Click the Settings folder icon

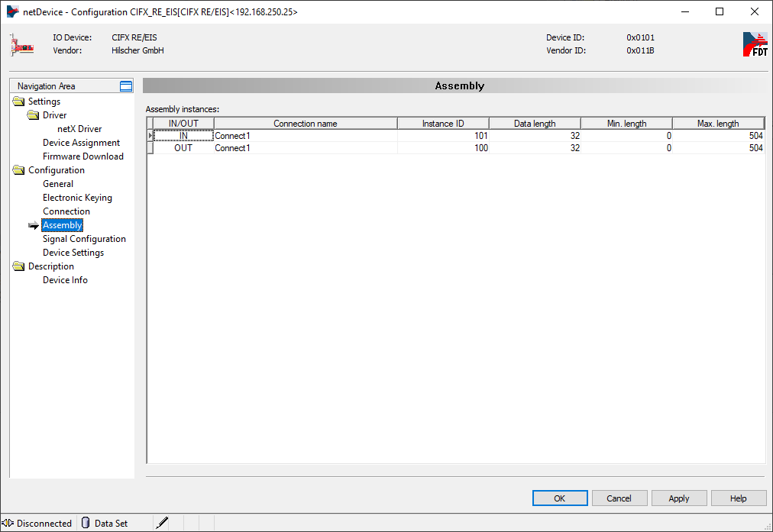(19, 102)
